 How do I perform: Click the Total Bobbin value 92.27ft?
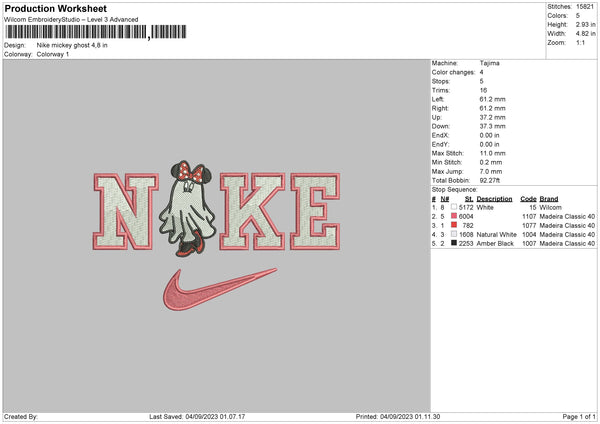click(489, 180)
